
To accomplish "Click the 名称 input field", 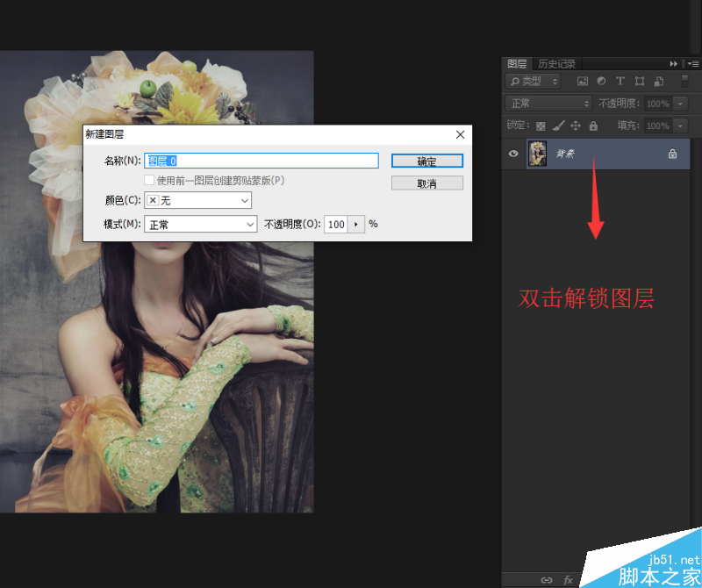I will [x=261, y=161].
